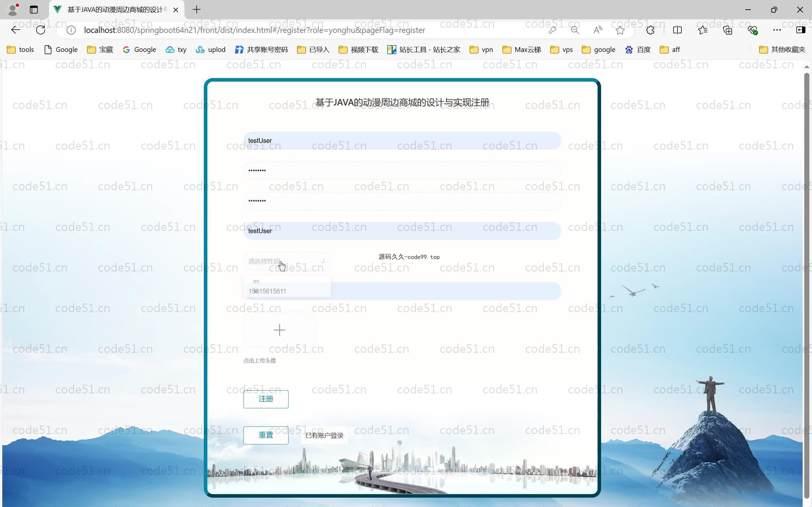Open the 百度 bookmark

638,50
